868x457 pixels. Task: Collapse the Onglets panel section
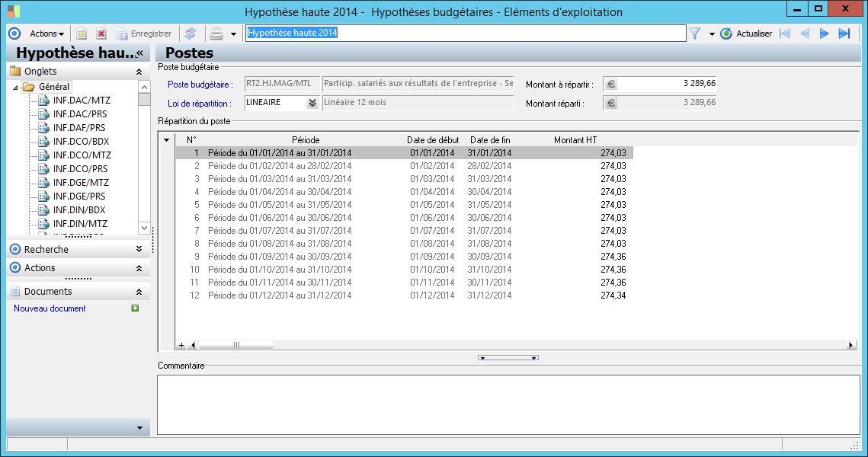tap(139, 72)
